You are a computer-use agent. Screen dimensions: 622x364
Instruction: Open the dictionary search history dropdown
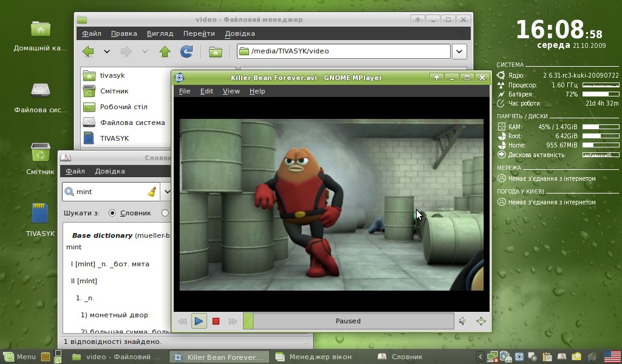[166, 192]
